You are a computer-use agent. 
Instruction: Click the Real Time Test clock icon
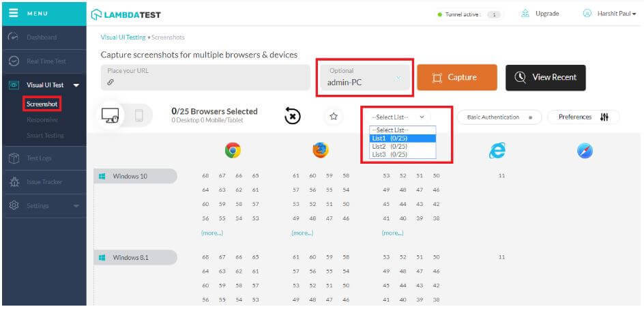14,61
